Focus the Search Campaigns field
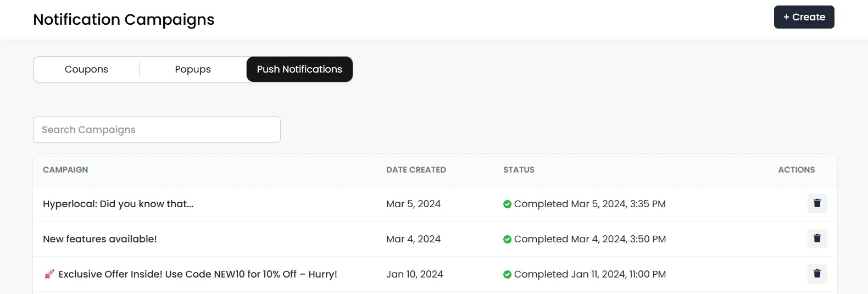868x294 pixels. (157, 130)
